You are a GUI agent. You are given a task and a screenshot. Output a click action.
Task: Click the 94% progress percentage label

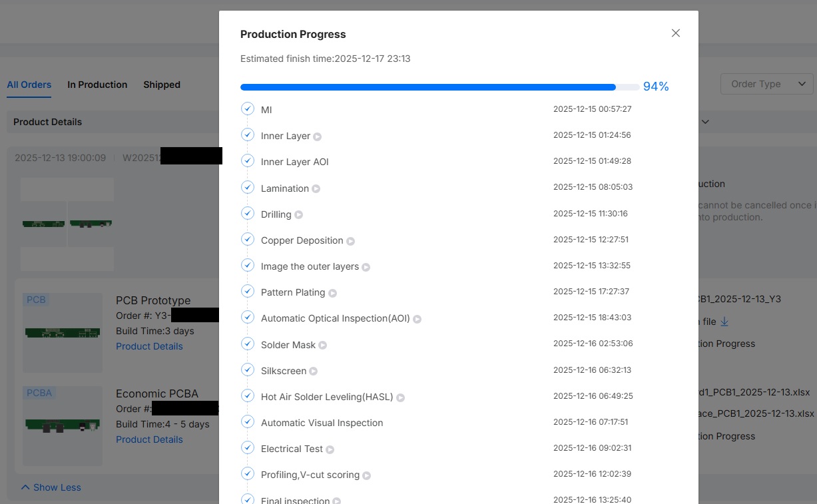[656, 87]
